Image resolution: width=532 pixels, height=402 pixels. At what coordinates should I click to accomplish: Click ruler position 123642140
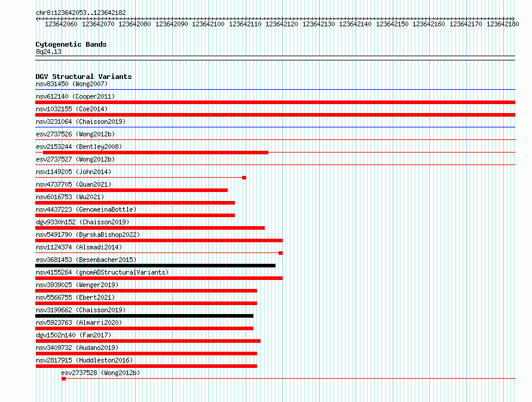[x=355, y=24]
